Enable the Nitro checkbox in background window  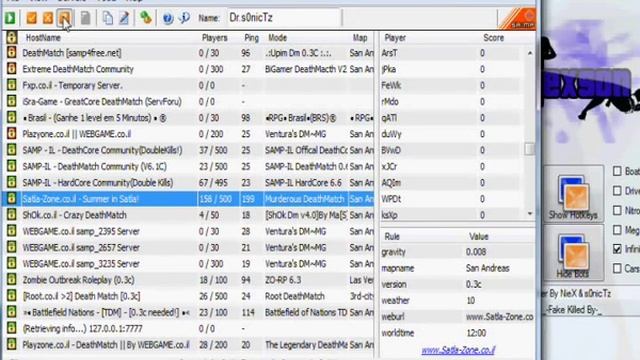click(x=617, y=210)
